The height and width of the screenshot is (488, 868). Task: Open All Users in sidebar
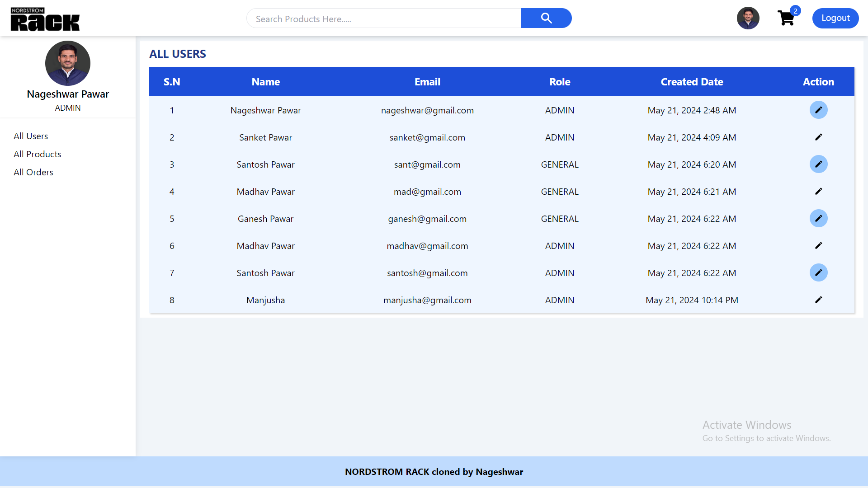[31, 136]
